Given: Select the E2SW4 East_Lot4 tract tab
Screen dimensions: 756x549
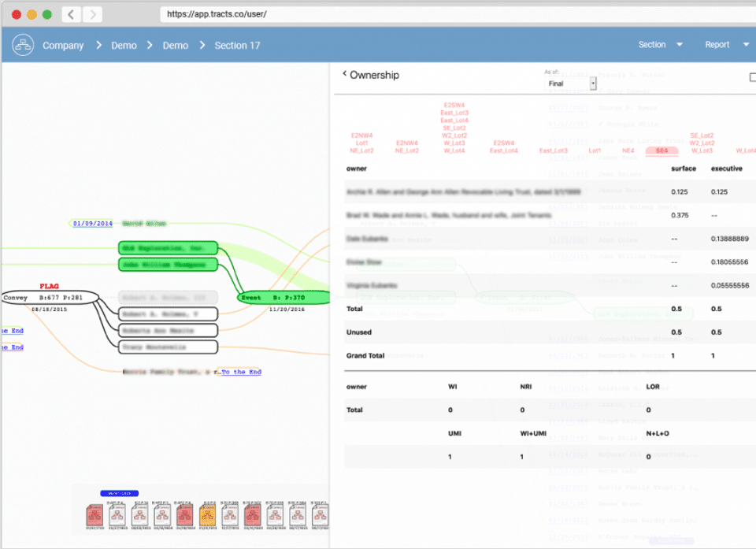Looking at the screenshot, I should click(x=504, y=147).
